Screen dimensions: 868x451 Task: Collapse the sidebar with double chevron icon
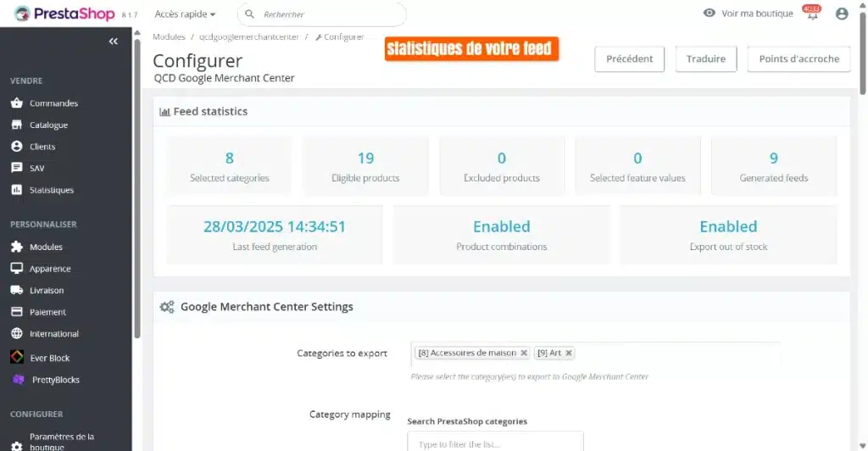tap(113, 42)
